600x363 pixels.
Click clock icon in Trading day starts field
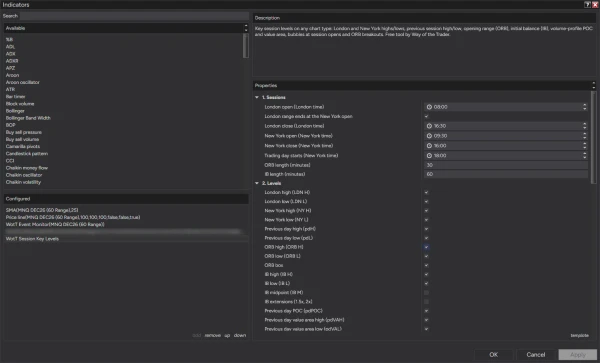429,156
